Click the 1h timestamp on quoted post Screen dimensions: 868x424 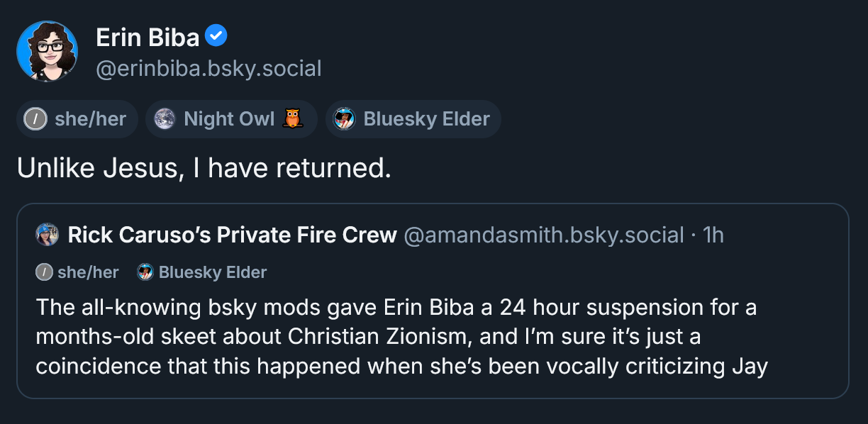[713, 235]
